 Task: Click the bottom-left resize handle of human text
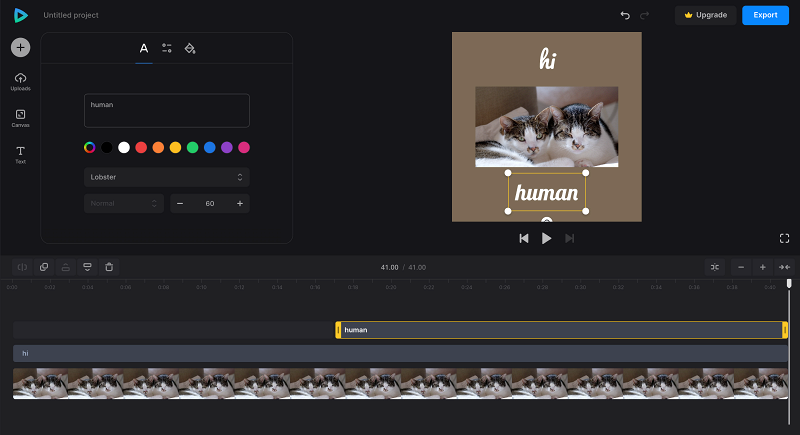(508, 211)
